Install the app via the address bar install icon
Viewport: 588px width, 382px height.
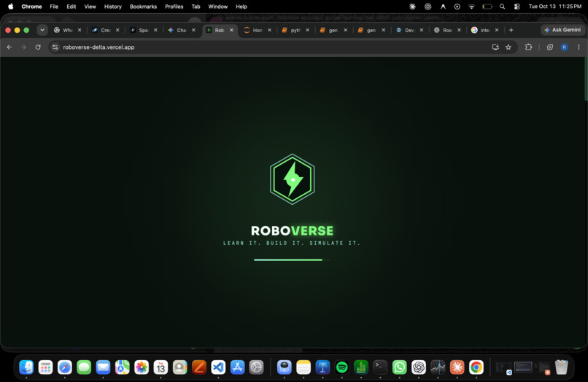[x=495, y=47]
